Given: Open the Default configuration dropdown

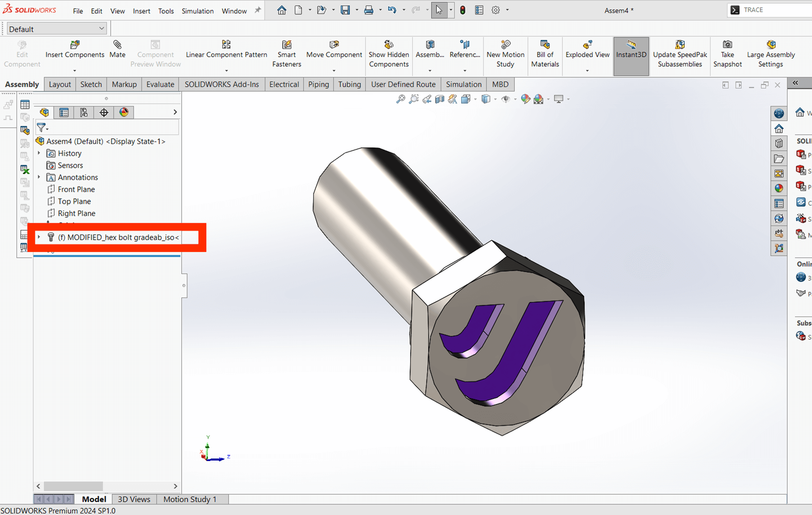Looking at the screenshot, I should pyautogui.click(x=56, y=29).
